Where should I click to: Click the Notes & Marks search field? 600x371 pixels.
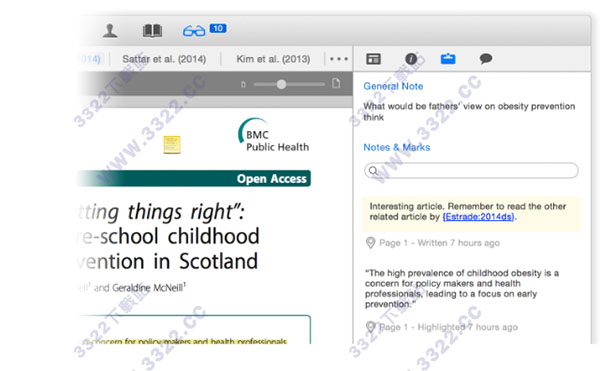(471, 171)
